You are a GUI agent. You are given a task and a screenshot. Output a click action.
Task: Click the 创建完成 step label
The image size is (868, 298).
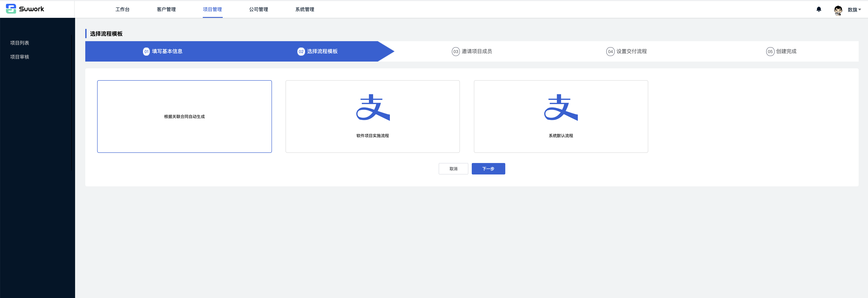[786, 51]
